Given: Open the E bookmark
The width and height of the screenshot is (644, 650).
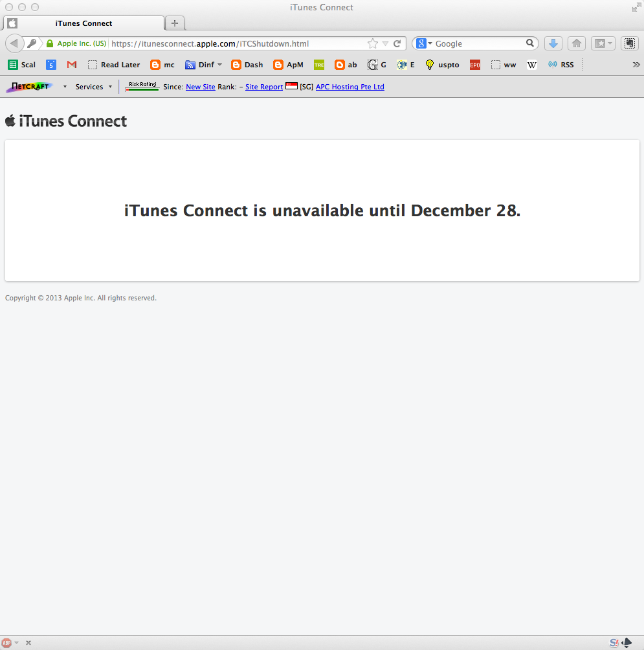Looking at the screenshot, I should pyautogui.click(x=406, y=65).
